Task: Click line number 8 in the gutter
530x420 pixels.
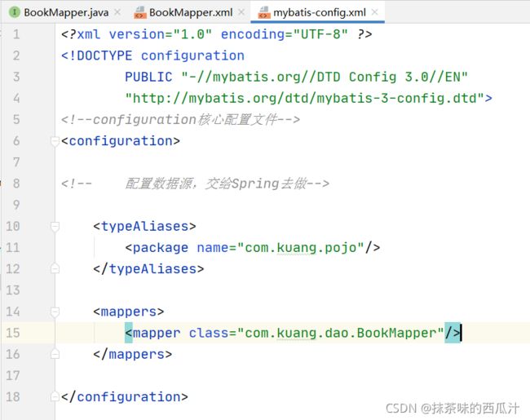Action: tap(15, 183)
